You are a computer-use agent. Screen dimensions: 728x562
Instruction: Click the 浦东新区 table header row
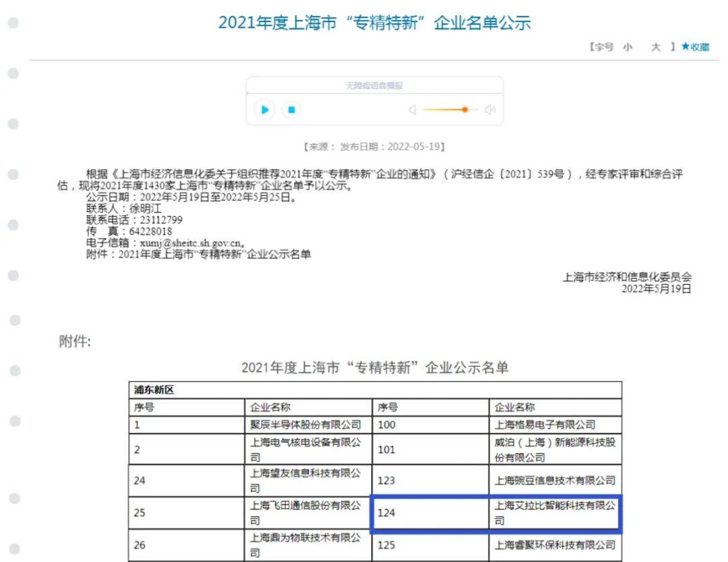coord(375,390)
